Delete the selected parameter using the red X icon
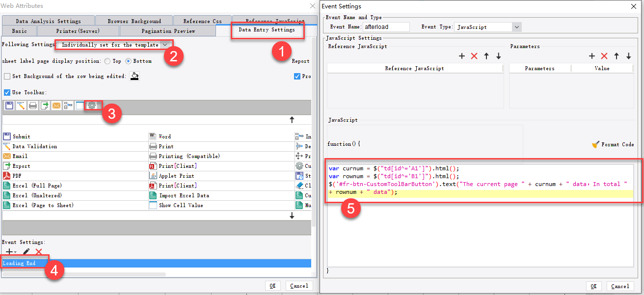The height and width of the screenshot is (295, 644). (x=604, y=56)
